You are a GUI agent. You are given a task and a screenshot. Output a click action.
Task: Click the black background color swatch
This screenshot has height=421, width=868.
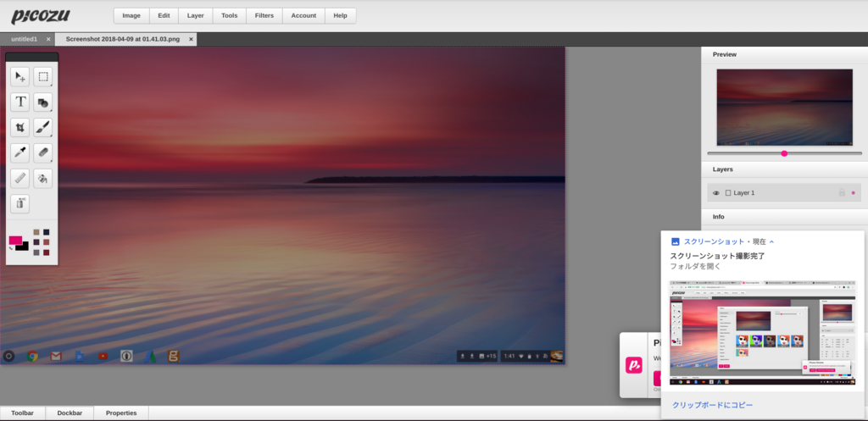point(22,247)
